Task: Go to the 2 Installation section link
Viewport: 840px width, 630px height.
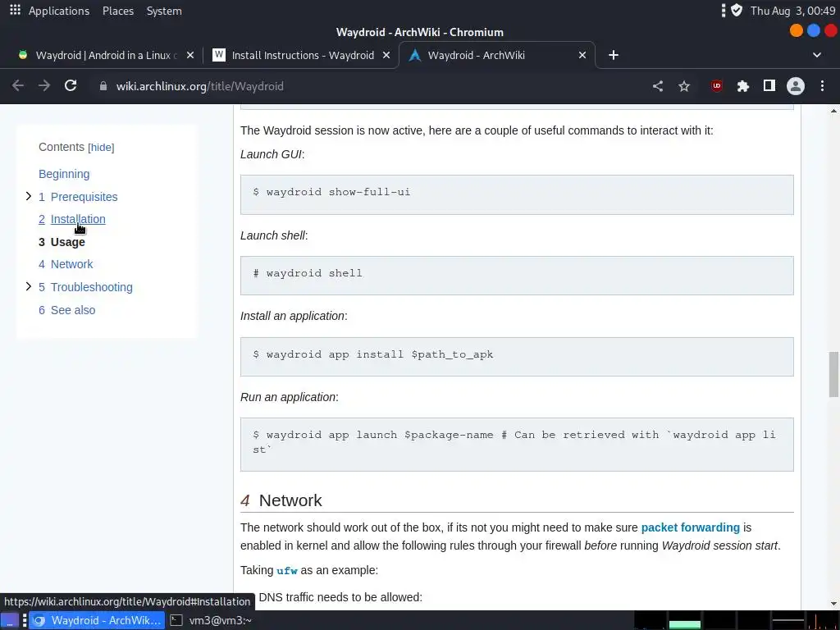Action: (72, 219)
